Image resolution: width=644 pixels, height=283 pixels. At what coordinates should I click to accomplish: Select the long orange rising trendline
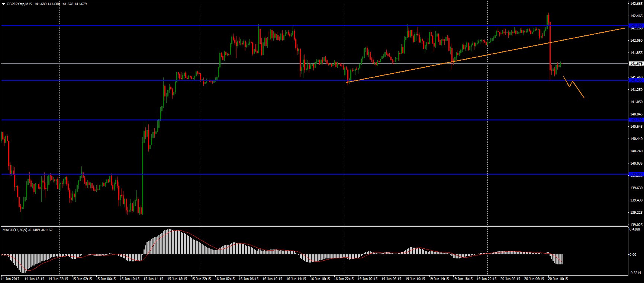486,55
